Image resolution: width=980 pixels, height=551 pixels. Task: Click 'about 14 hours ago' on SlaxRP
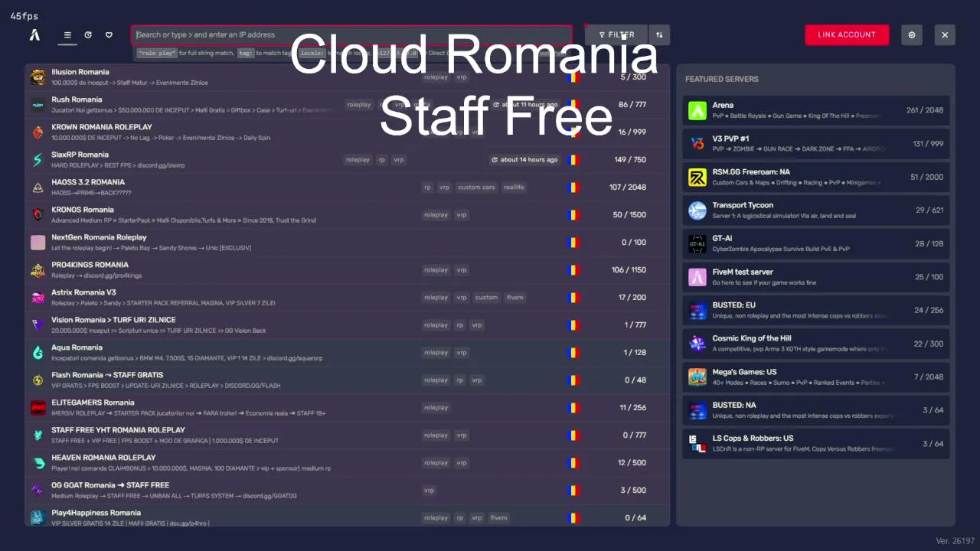tap(524, 160)
